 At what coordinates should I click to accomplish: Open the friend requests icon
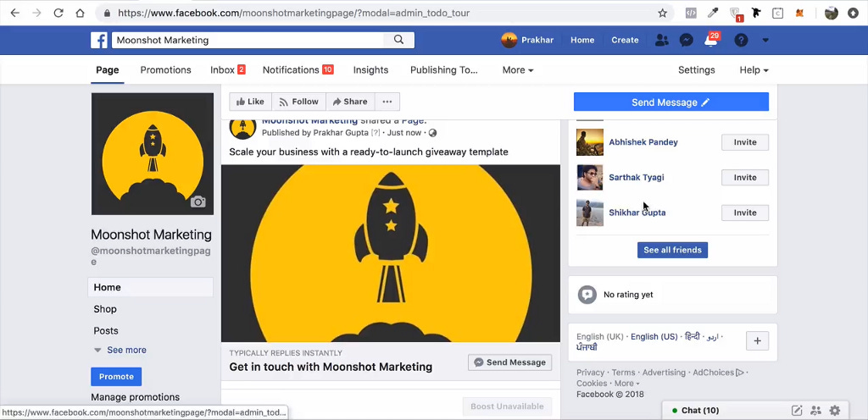(661, 40)
